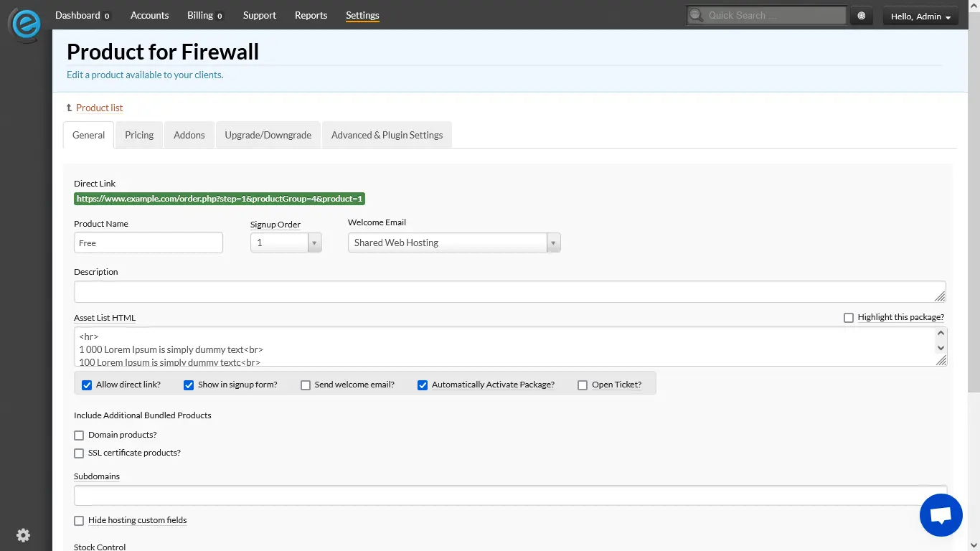Screen dimensions: 980x551
Task: Open Support menu
Action: point(259,15)
